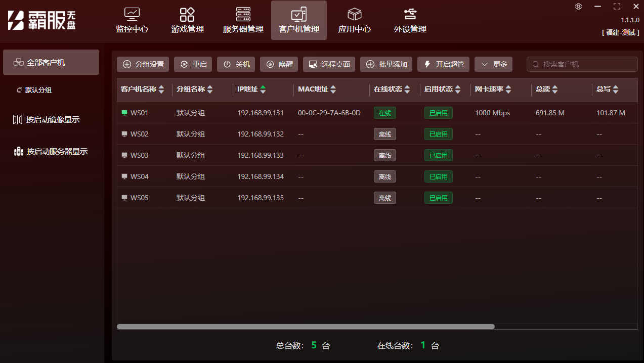
Task: Select 默认分组 under all clients
Action: [38, 90]
